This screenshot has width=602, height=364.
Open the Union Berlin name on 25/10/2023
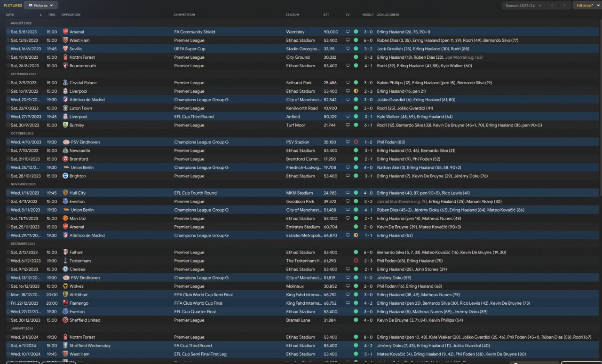pyautogui.click(x=82, y=167)
